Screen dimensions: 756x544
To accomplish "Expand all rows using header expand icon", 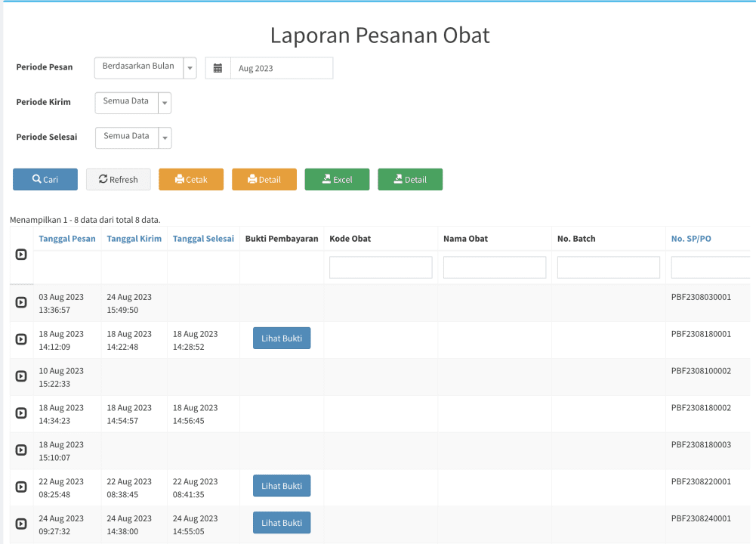I will [x=21, y=254].
